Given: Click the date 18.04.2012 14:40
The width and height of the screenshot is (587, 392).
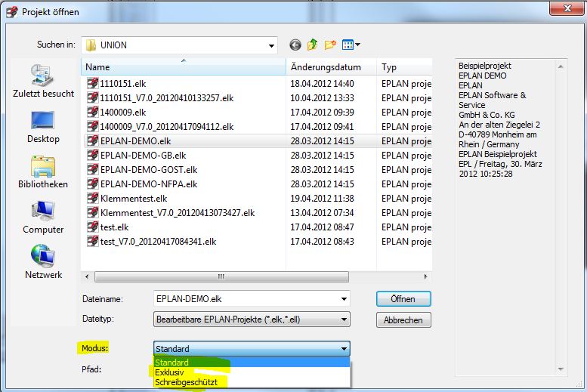Looking at the screenshot, I should pos(322,84).
